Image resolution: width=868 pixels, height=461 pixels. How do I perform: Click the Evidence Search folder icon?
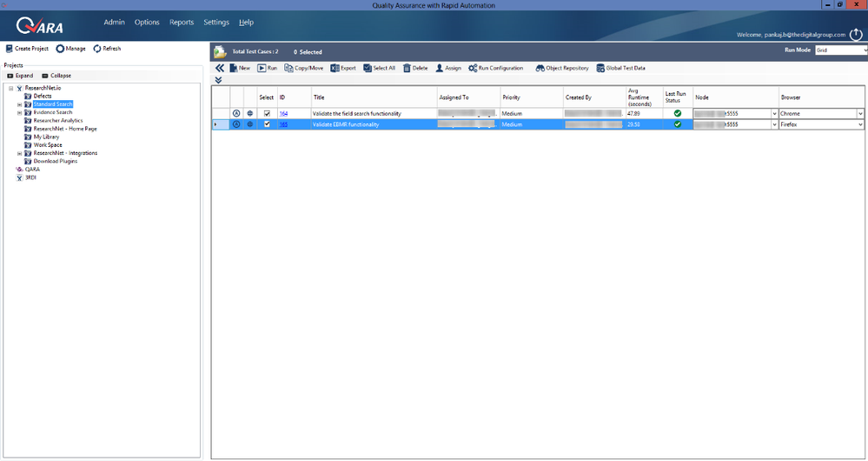click(28, 112)
